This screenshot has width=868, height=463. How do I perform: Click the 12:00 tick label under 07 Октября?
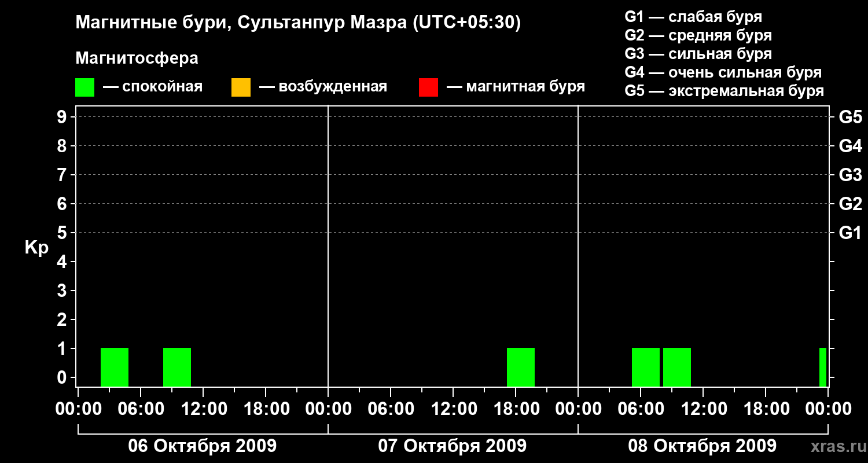click(x=453, y=409)
